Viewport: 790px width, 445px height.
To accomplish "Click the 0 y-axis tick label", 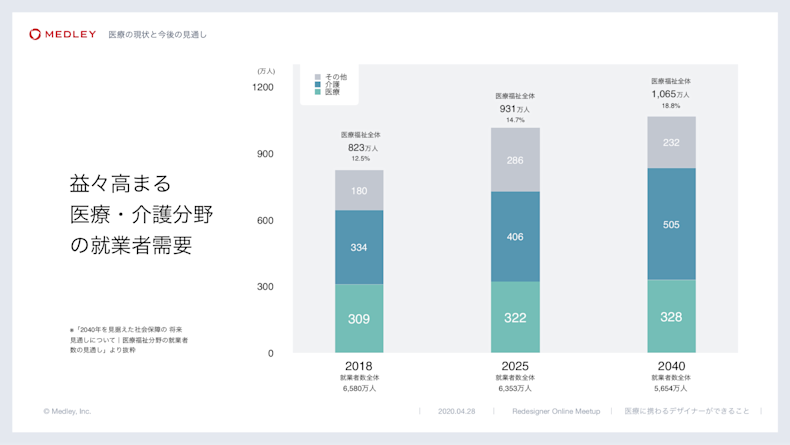I will pos(271,353).
